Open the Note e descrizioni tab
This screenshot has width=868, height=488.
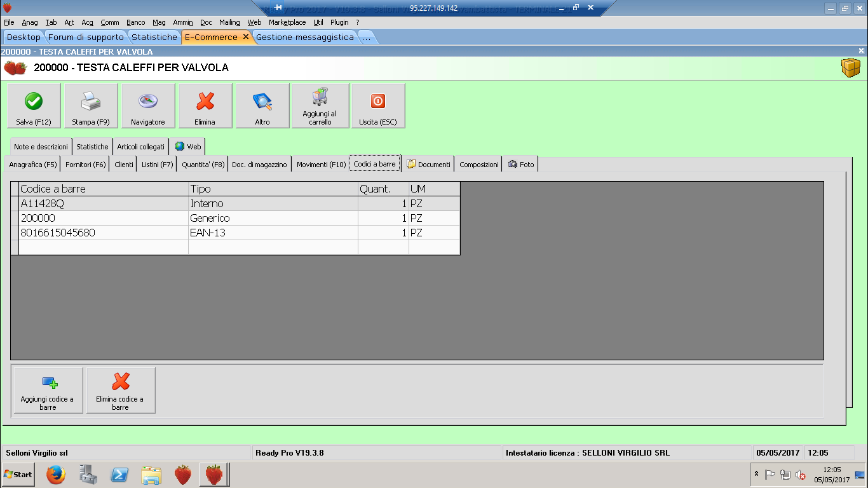point(41,147)
